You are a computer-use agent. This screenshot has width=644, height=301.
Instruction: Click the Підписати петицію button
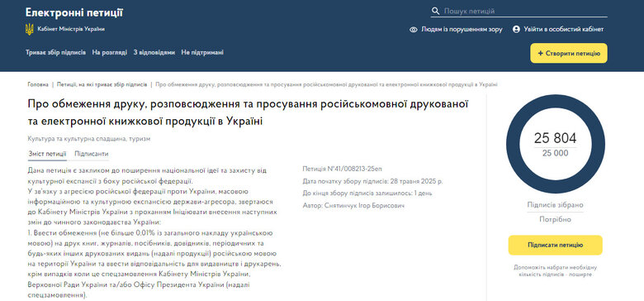(556, 245)
